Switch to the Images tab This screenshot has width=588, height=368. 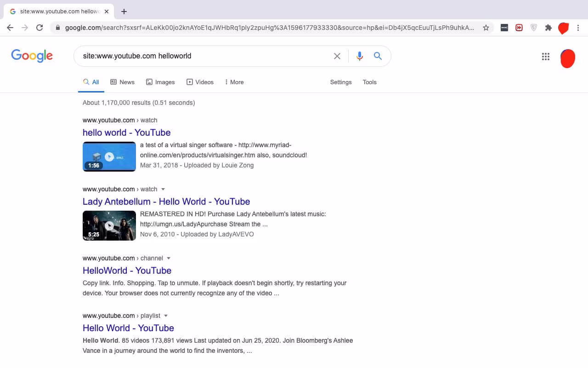pyautogui.click(x=160, y=82)
